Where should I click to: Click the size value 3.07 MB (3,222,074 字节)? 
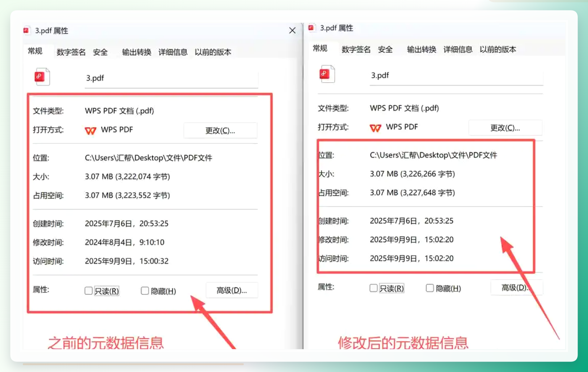127,177
